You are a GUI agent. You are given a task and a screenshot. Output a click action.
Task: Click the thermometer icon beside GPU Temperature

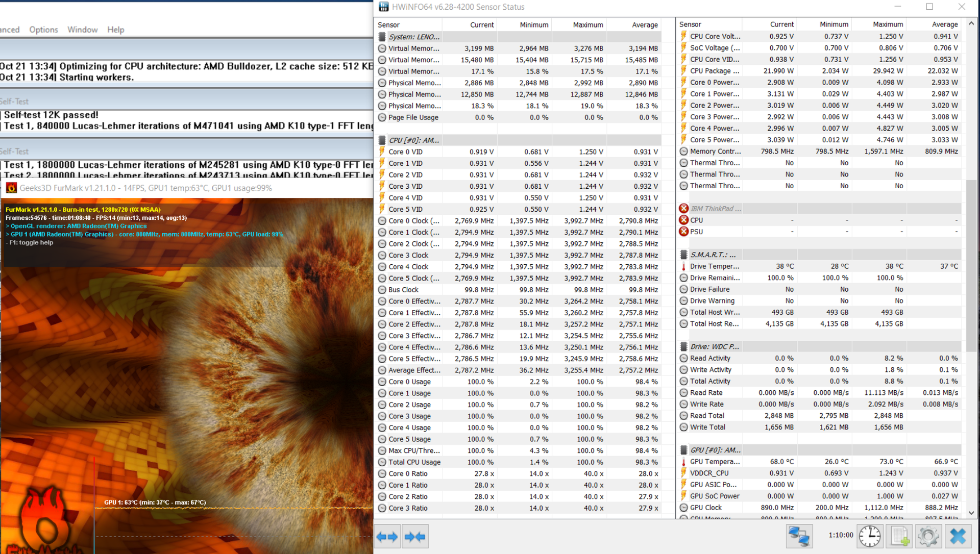[x=683, y=462]
